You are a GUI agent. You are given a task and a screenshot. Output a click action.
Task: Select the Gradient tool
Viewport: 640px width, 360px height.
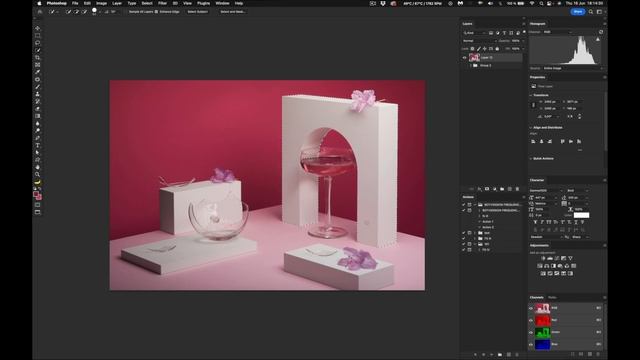[38, 116]
